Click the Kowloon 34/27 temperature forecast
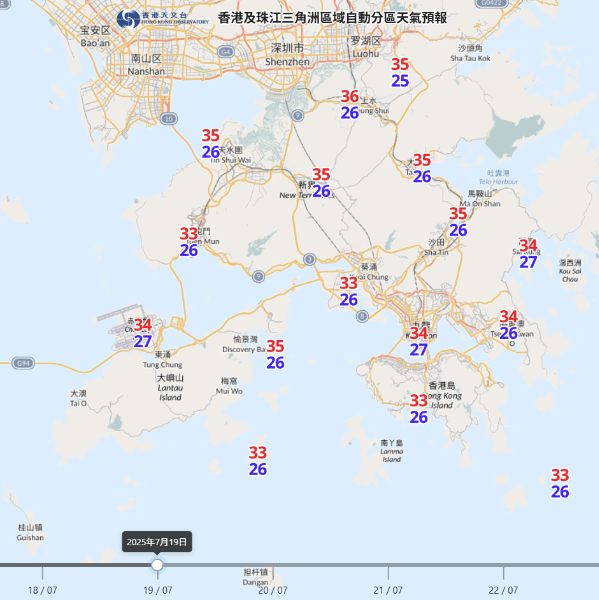 coord(419,341)
